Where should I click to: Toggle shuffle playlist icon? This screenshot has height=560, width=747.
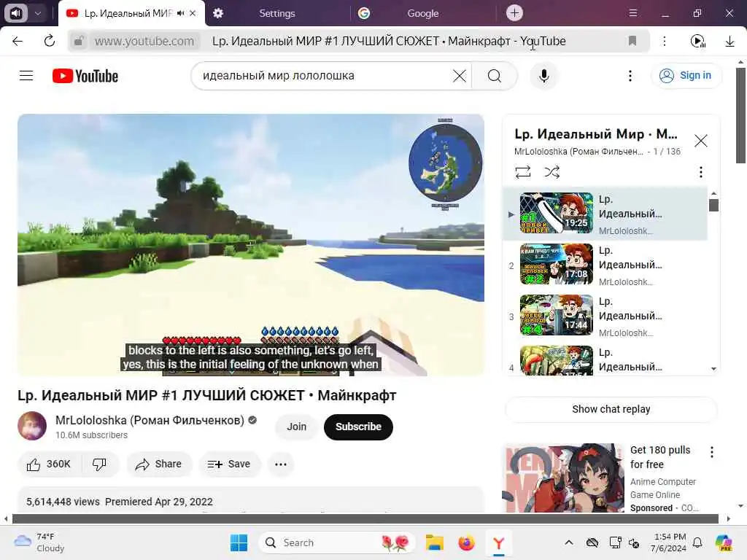[x=551, y=172]
